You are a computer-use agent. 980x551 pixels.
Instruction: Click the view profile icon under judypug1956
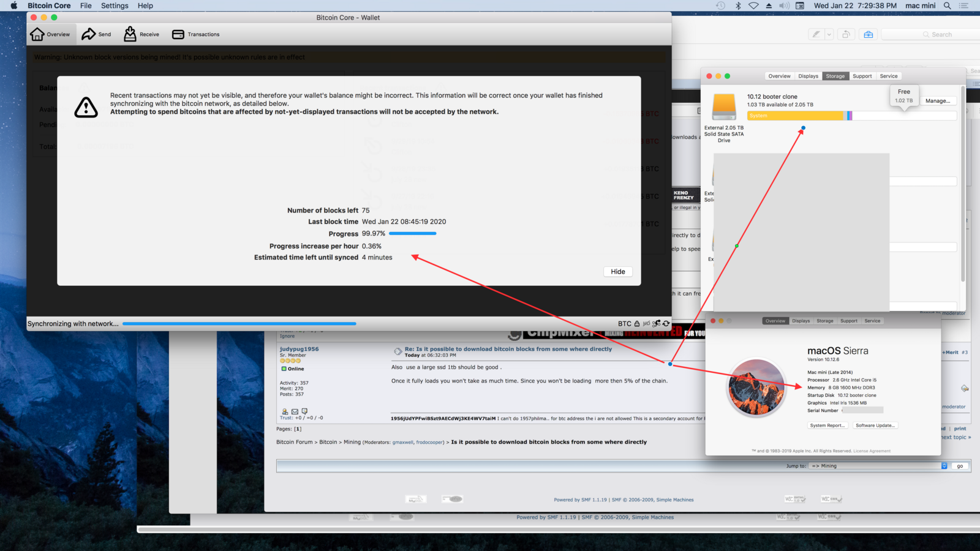pos(285,411)
